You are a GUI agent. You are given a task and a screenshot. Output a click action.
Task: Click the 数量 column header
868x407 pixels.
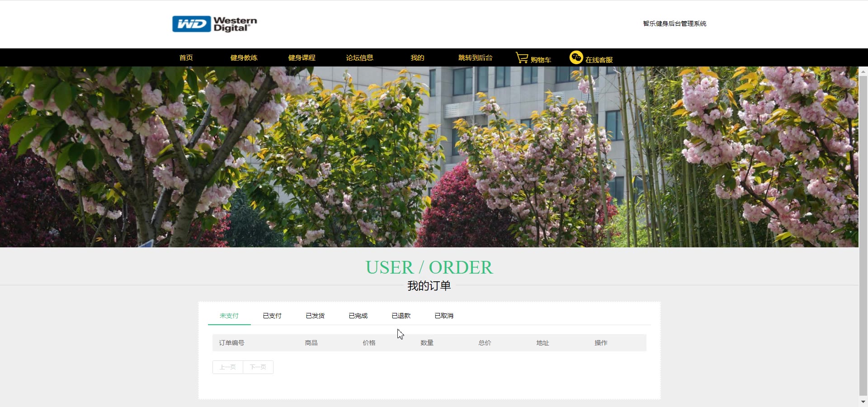tap(427, 343)
